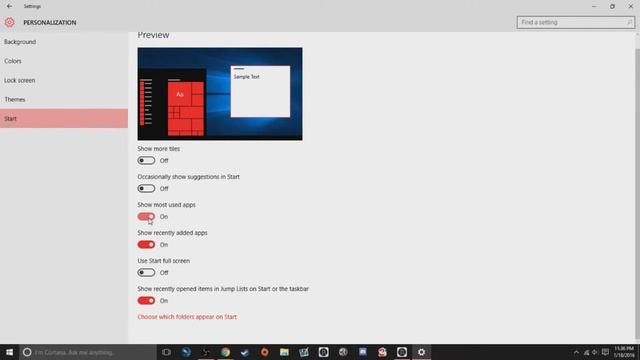Open File Explorer from the taskbar
This screenshot has height=360, width=640.
pyautogui.click(x=284, y=352)
